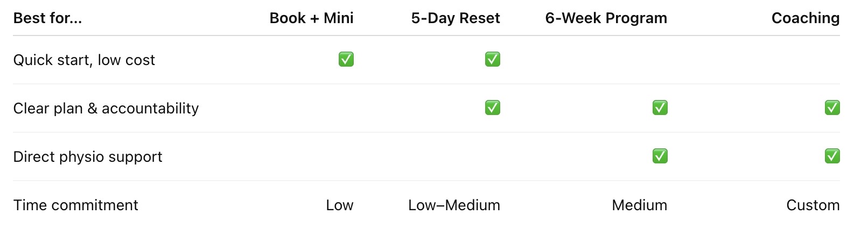Select the 5-Day Reset column header

(455, 18)
